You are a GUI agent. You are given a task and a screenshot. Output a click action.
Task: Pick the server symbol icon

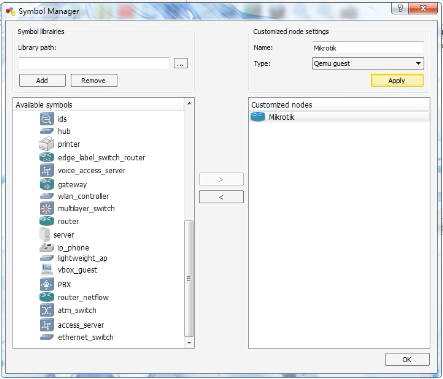click(44, 235)
